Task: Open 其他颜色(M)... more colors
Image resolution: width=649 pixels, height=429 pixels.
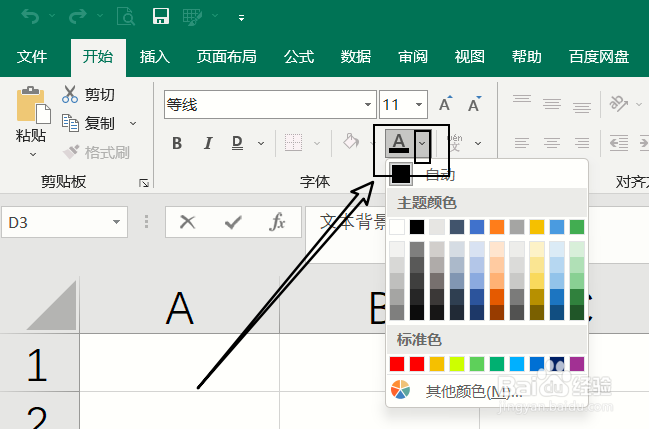Action: tap(487, 391)
